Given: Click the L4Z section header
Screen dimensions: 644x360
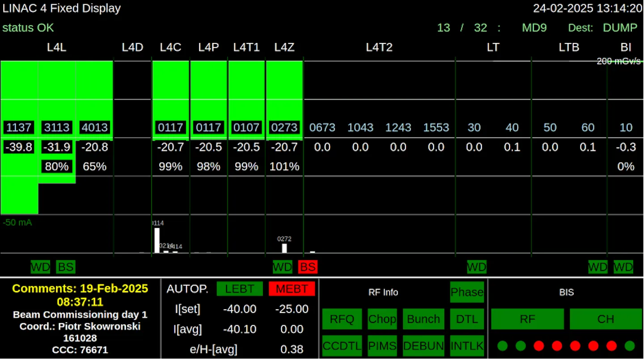Looking at the screenshot, I should (x=284, y=47).
